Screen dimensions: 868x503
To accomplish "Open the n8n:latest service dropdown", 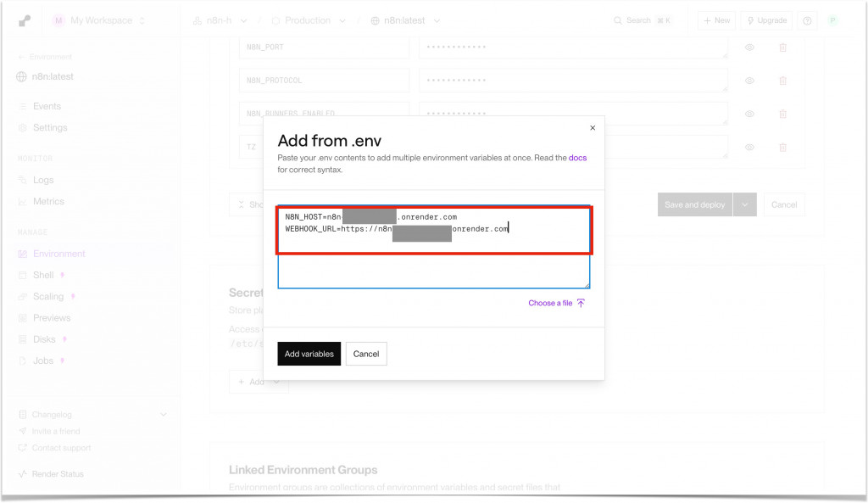I will click(x=405, y=20).
